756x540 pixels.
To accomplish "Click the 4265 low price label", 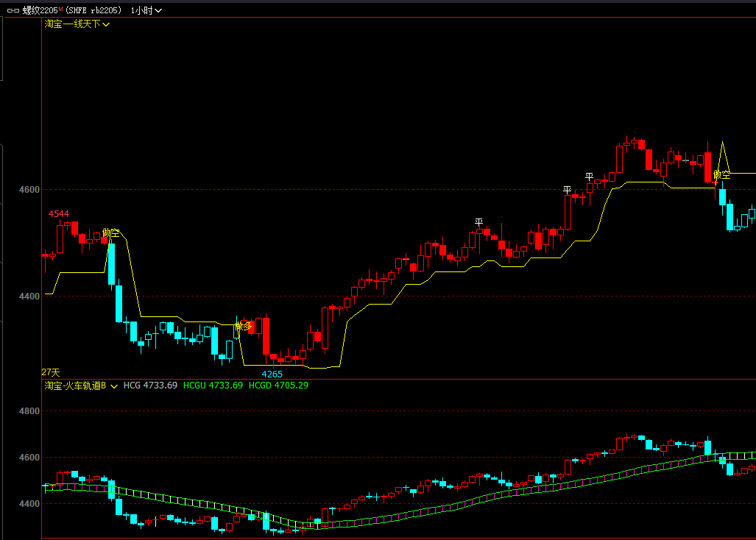I will tap(272, 374).
